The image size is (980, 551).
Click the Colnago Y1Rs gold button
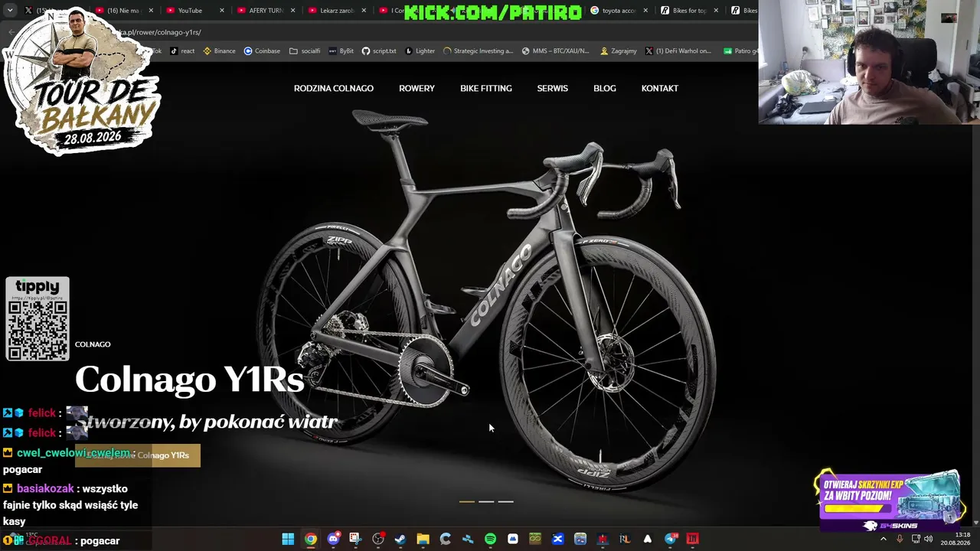click(138, 455)
